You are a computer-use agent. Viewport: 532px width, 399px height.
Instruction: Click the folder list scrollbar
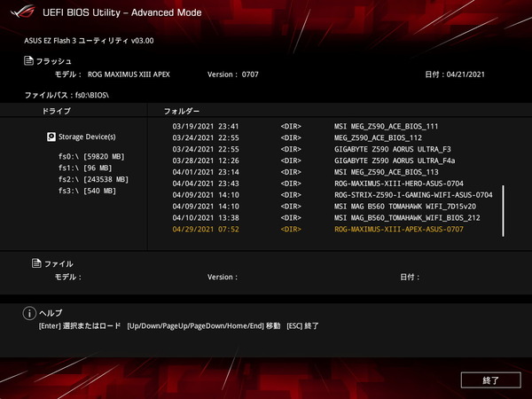point(503,211)
